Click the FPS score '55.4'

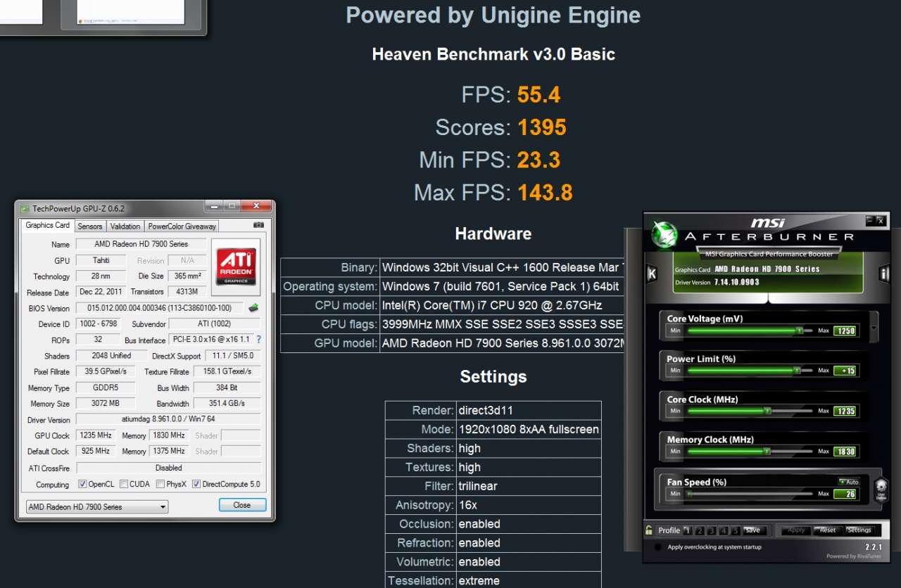click(x=539, y=95)
